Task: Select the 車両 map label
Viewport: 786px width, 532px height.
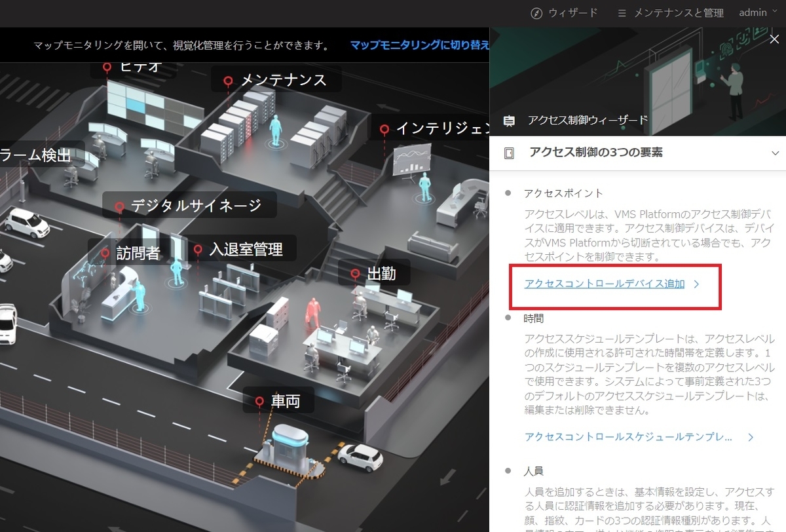Action: [286, 400]
